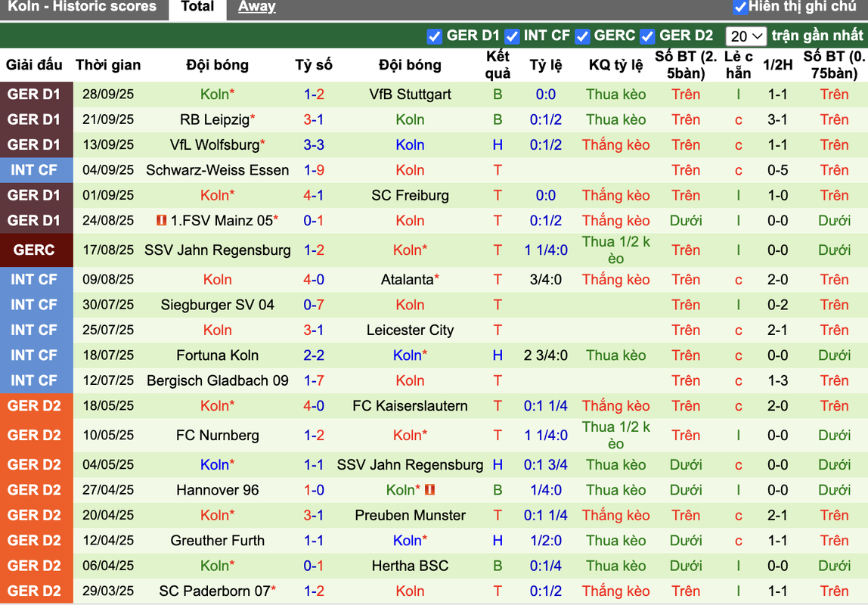
Task: Click the 3/4:0 odds in Atalanta row
Action: coord(546,280)
